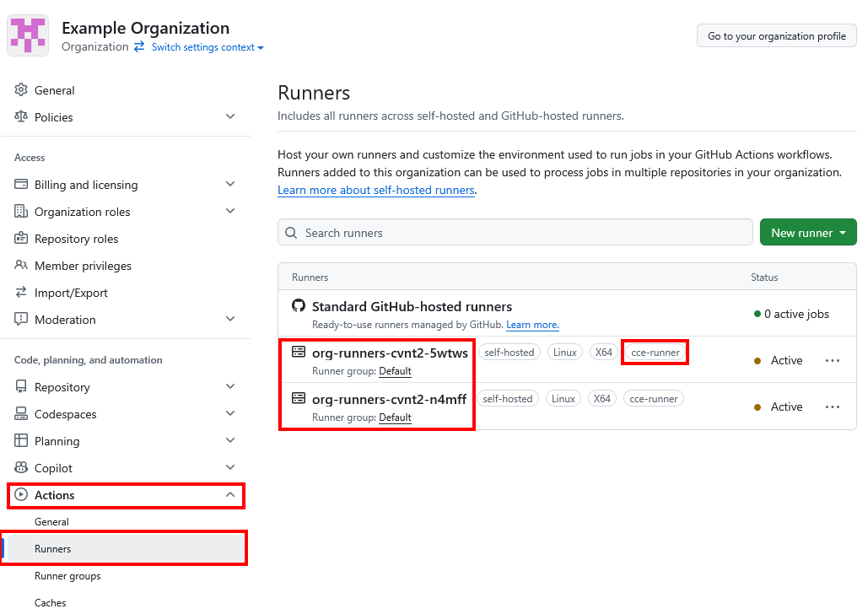Click the cce-runner label on first runner
The width and height of the screenshot is (868, 614).
tap(655, 353)
